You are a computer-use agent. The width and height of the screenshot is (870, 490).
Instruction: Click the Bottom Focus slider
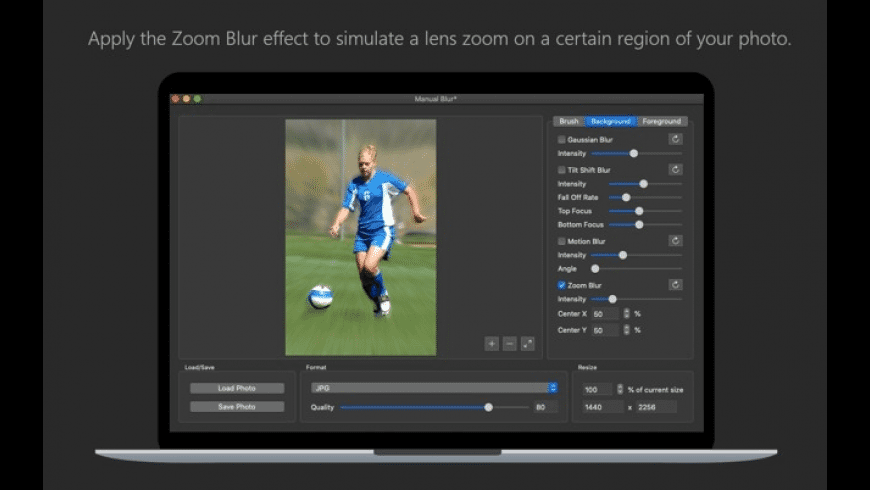pyautogui.click(x=646, y=225)
